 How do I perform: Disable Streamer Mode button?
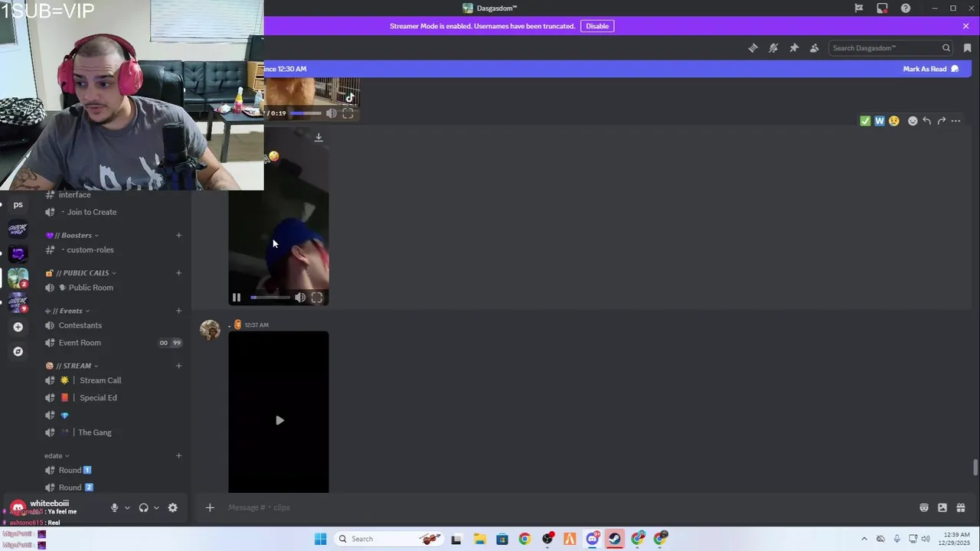(597, 26)
